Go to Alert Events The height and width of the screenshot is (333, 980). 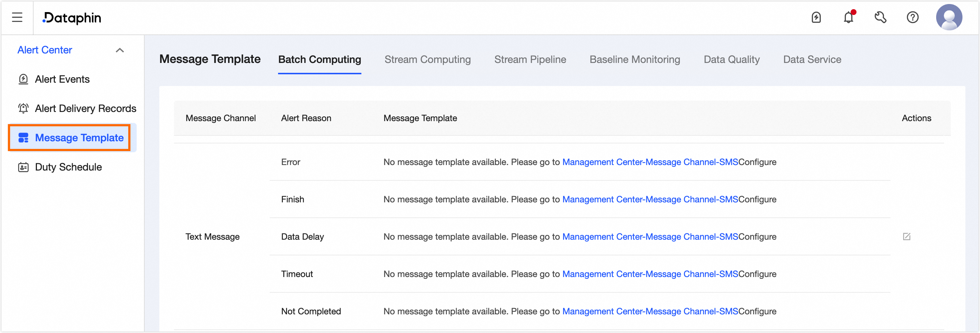point(62,79)
